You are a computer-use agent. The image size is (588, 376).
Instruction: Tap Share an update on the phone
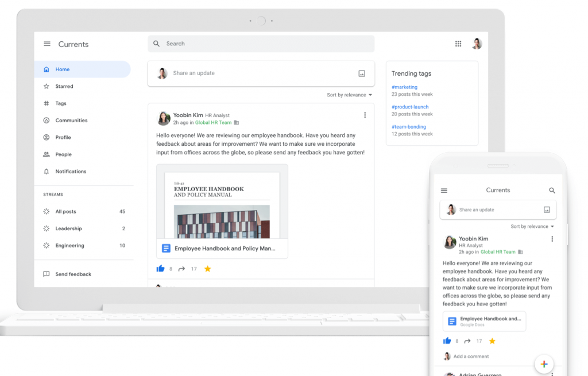[x=498, y=210]
